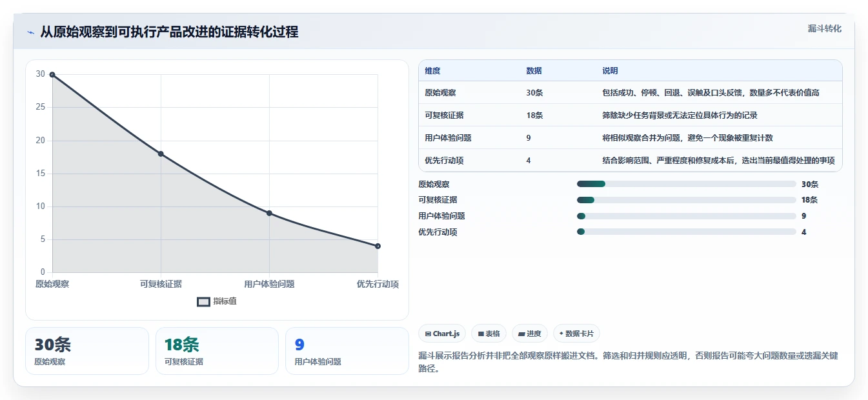Click the 15 tick on the y-axis
This screenshot has height=400, width=868.
41,174
